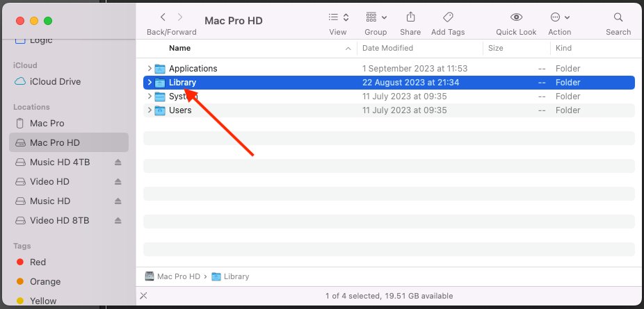The height and width of the screenshot is (309, 644).
Task: Open the Group options dropdown
Action: (376, 17)
